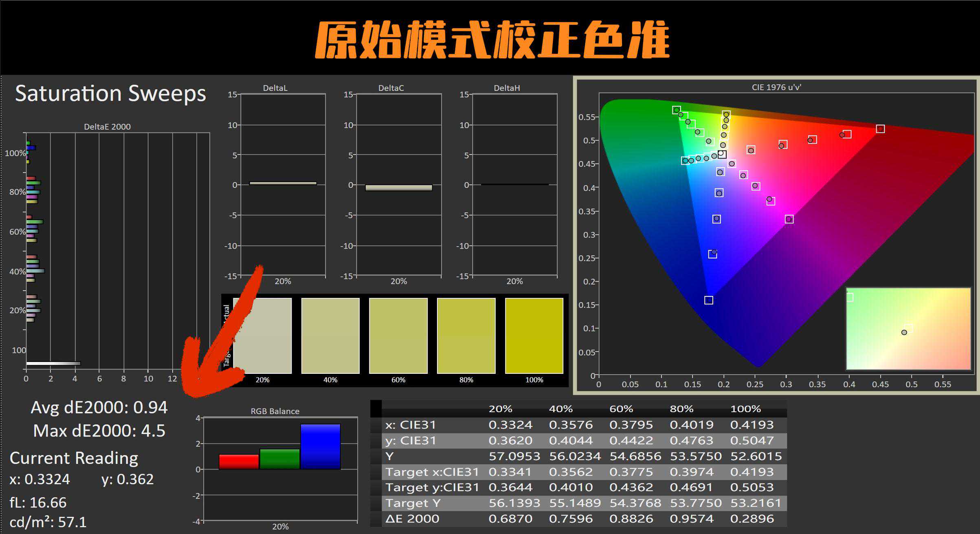Click the red bar in RGB Balance
Viewport: 980px width, 534px height.
[239, 461]
